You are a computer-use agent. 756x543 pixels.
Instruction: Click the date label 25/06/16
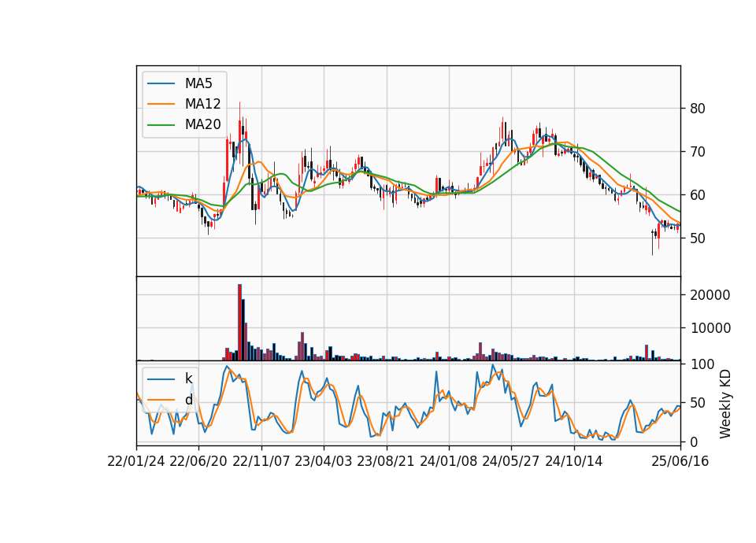(680, 461)
